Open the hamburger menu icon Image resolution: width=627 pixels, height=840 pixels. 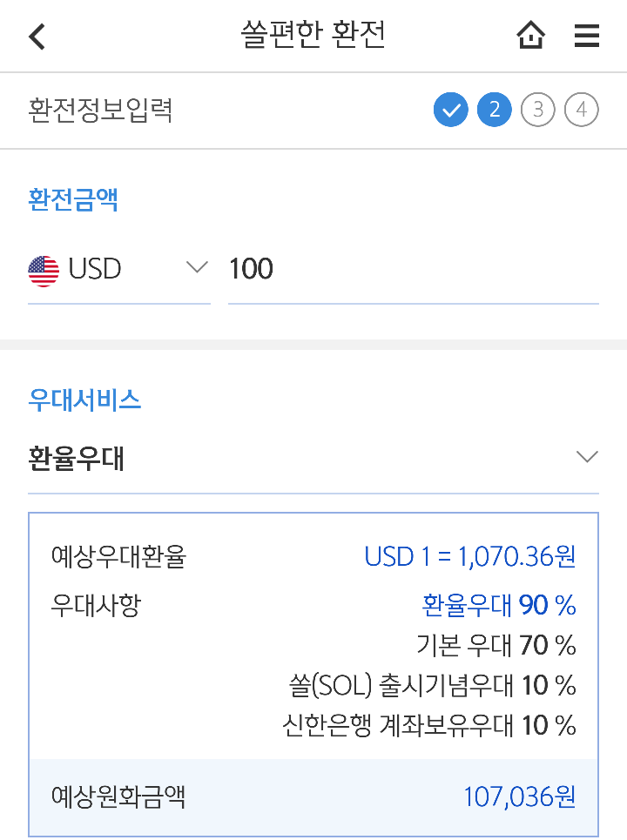point(587,36)
